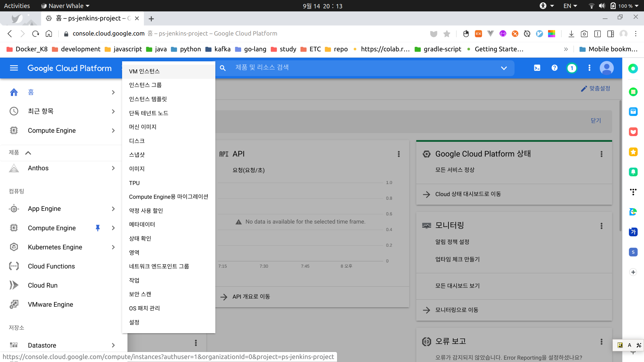Expand the search bar dropdown arrow

503,68
